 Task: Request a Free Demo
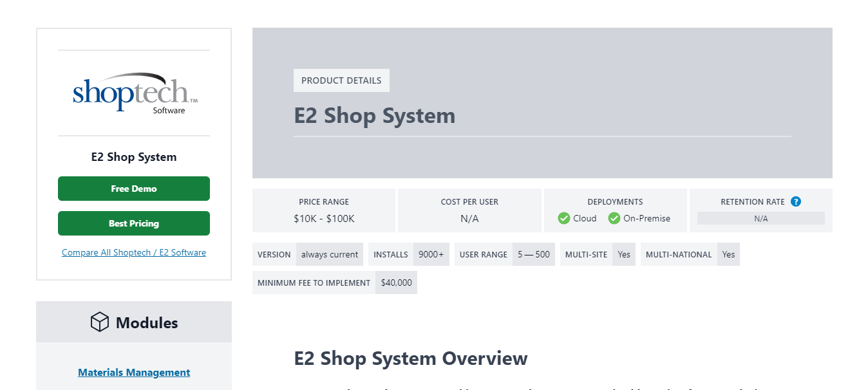pos(133,188)
